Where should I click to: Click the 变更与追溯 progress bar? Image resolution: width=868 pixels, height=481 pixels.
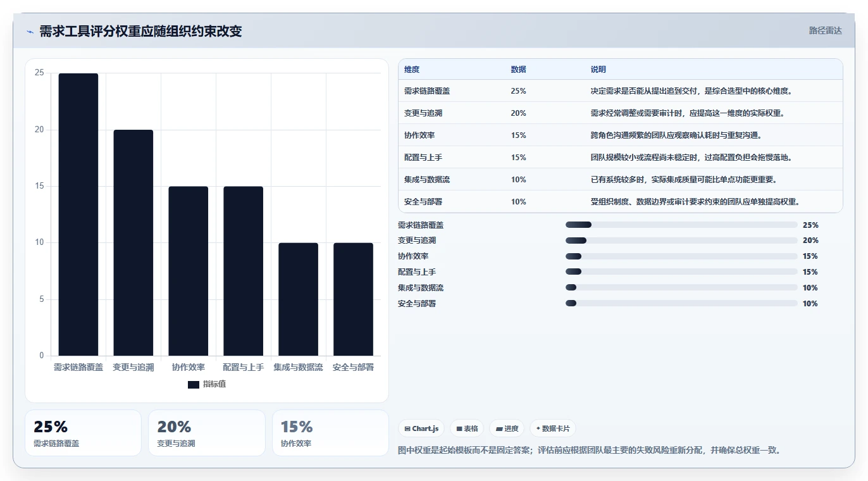[681, 240]
